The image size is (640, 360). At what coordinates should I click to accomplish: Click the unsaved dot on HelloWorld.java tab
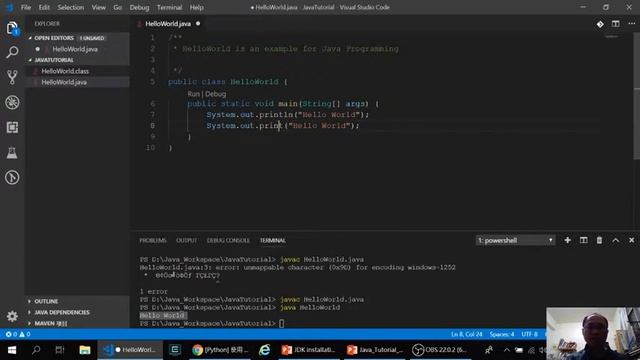pyautogui.click(x=198, y=24)
